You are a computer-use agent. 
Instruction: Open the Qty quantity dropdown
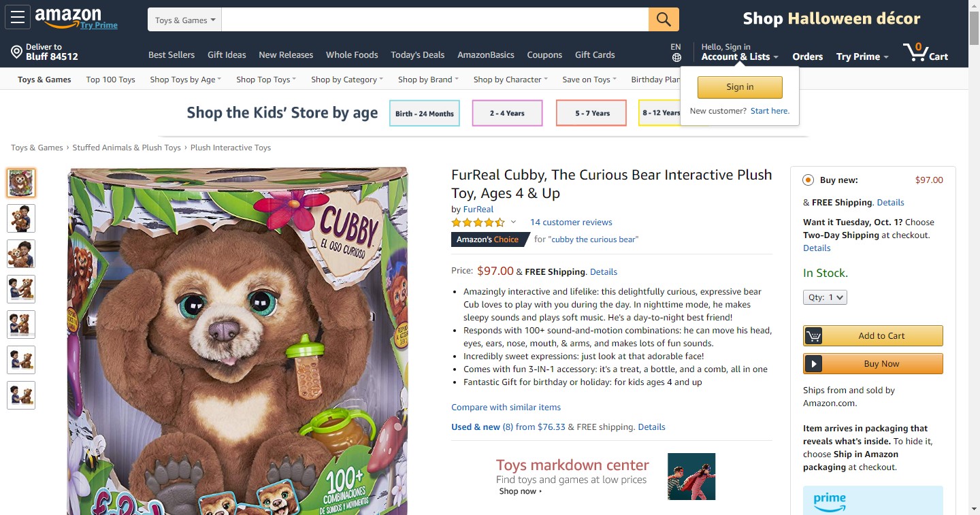click(825, 297)
